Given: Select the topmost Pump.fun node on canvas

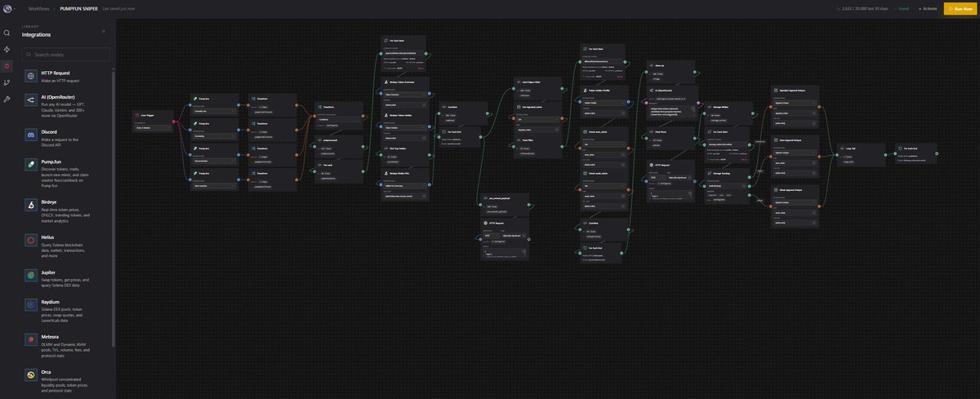Looking at the screenshot, I should tap(214, 104).
